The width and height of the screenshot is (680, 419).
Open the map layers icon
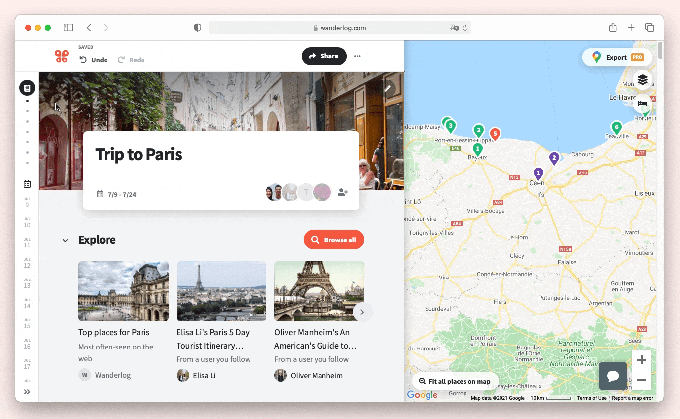(x=643, y=80)
